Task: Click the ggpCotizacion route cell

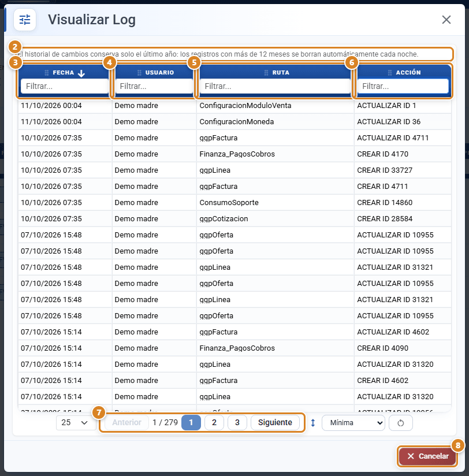Action: click(276, 219)
